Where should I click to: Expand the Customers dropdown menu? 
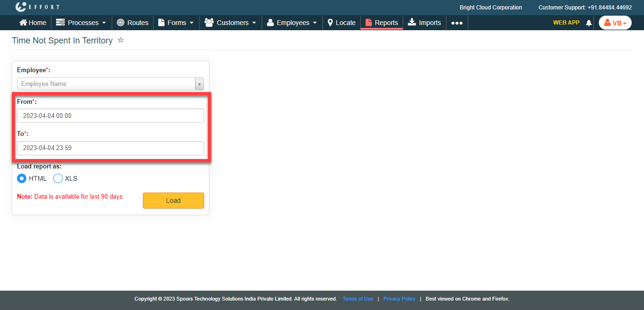point(230,23)
